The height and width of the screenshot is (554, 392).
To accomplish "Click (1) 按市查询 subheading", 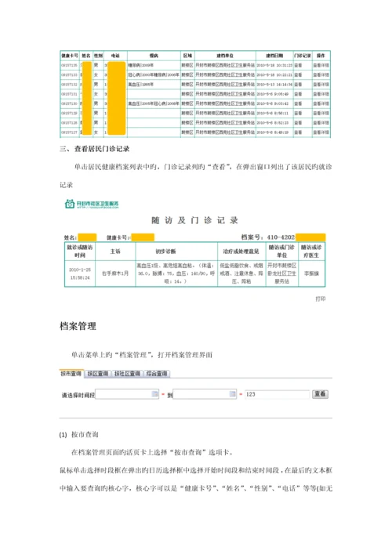I will click(78, 435).
